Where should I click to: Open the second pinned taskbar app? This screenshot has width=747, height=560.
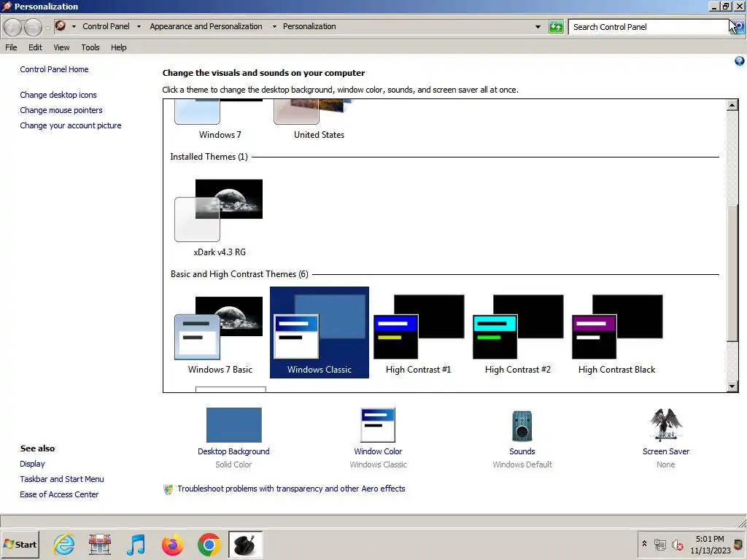pyautogui.click(x=99, y=544)
